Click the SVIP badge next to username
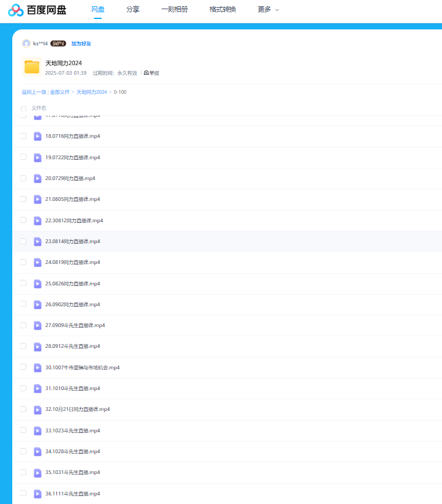This screenshot has width=442, height=504. pos(58,43)
